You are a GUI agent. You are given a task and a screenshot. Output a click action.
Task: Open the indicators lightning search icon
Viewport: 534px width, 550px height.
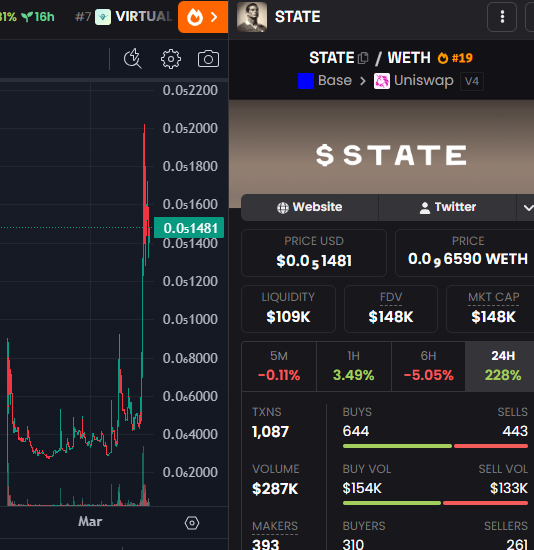133,59
